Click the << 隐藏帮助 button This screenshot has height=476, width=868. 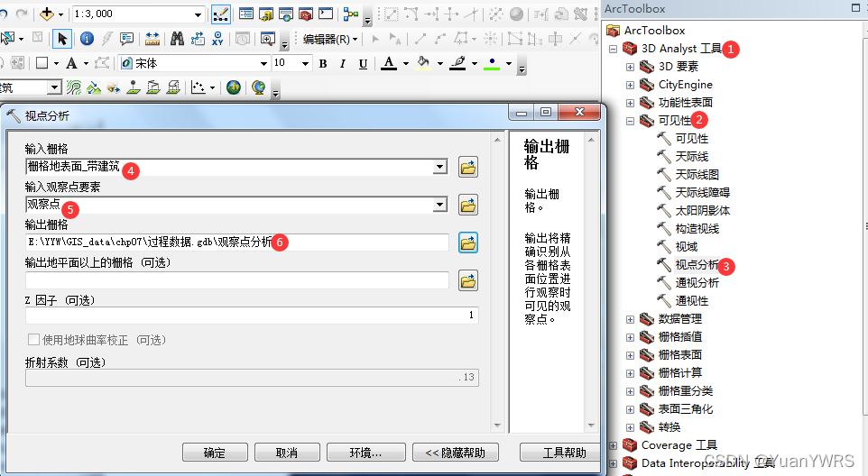click(456, 453)
